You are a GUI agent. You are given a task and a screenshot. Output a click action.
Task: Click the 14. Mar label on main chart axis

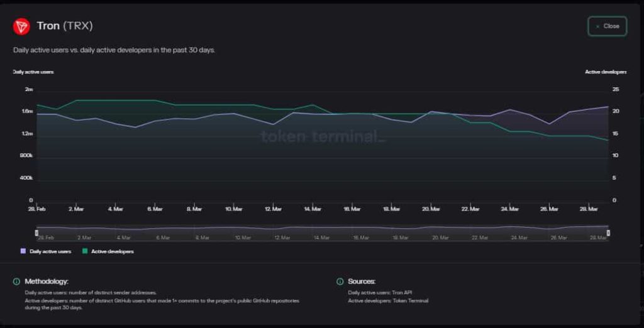click(x=313, y=209)
